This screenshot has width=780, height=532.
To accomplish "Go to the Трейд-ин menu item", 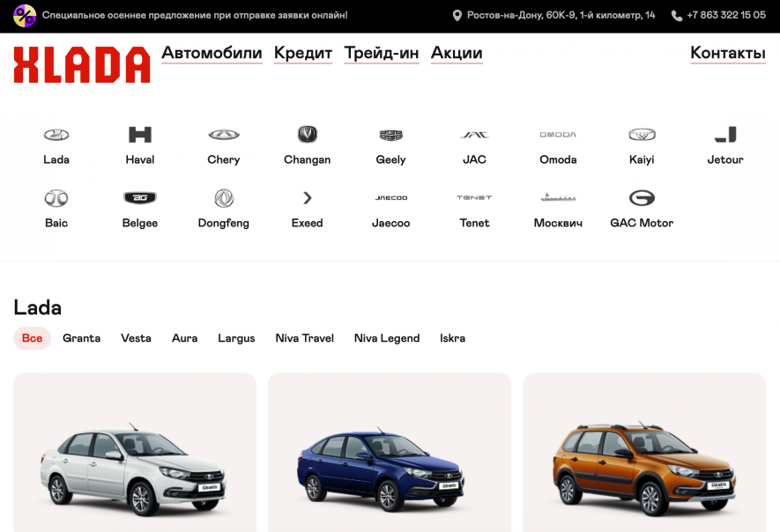I will click(x=381, y=54).
